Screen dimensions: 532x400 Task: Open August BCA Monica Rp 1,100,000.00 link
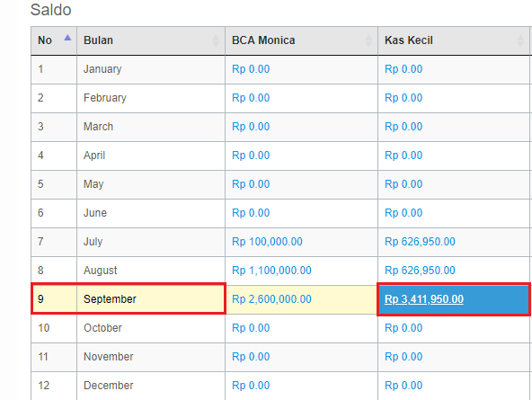(x=271, y=271)
